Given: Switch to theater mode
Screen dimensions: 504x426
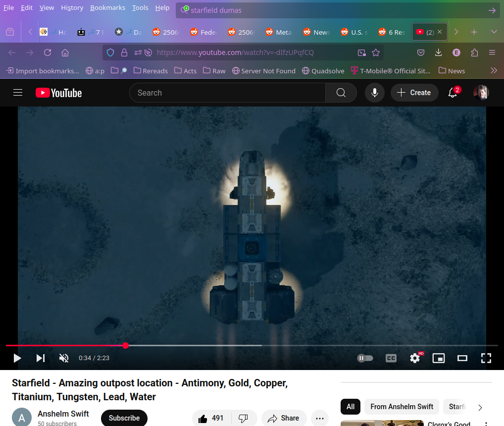Looking at the screenshot, I should pyautogui.click(x=462, y=358).
